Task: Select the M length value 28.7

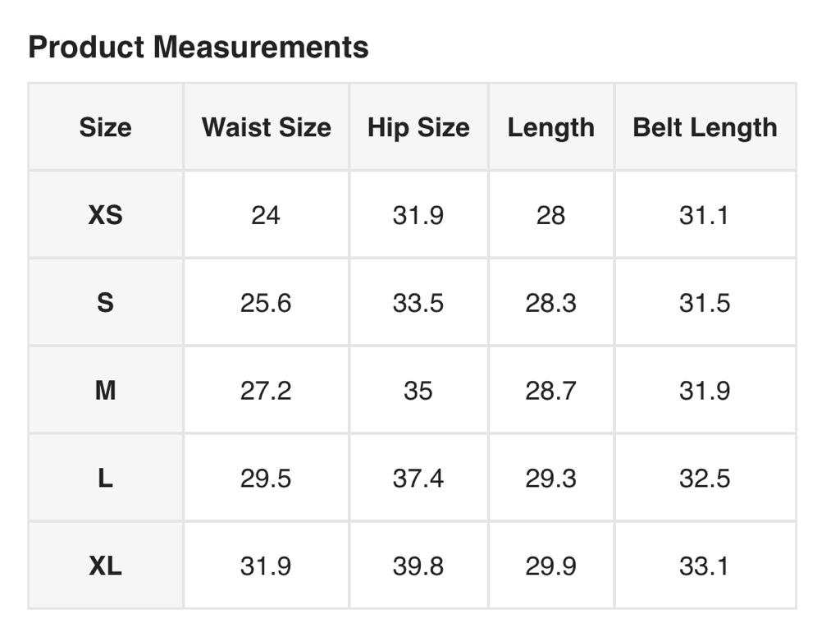Action: point(550,391)
